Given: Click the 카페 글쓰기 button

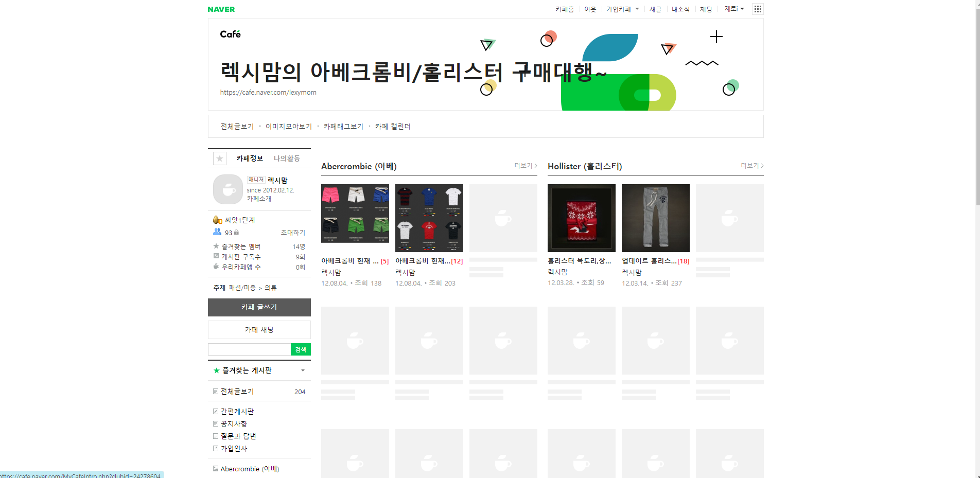Looking at the screenshot, I should [x=259, y=307].
